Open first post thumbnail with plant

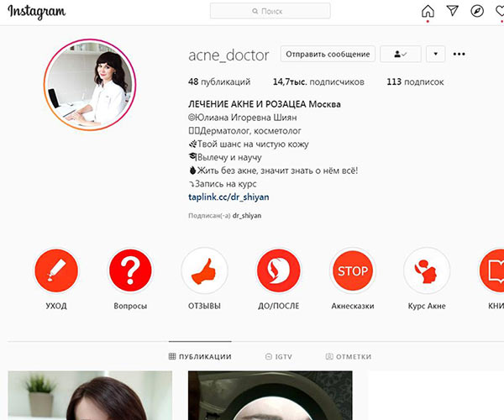(x=90, y=396)
